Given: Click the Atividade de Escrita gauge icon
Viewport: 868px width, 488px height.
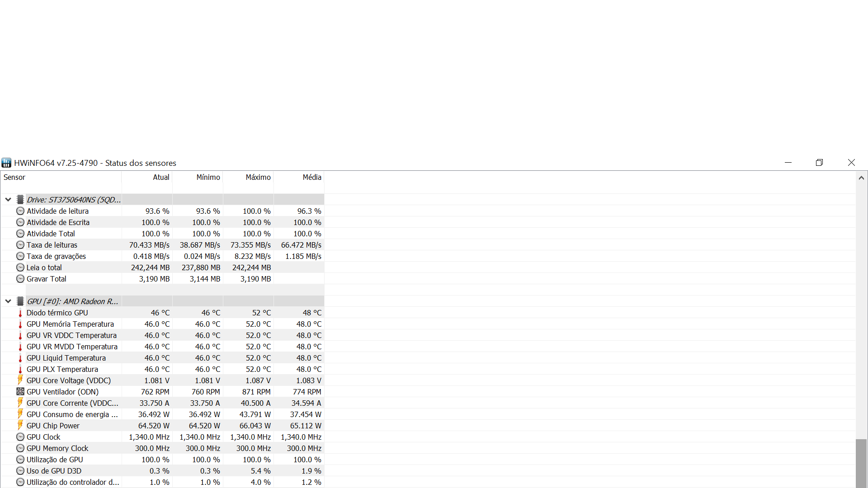Looking at the screenshot, I should pos(20,222).
